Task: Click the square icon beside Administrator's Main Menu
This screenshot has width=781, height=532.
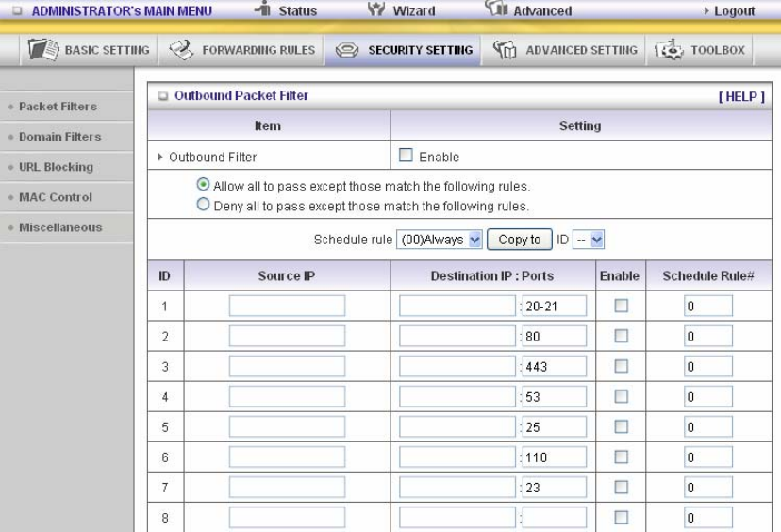Action: click(x=17, y=10)
